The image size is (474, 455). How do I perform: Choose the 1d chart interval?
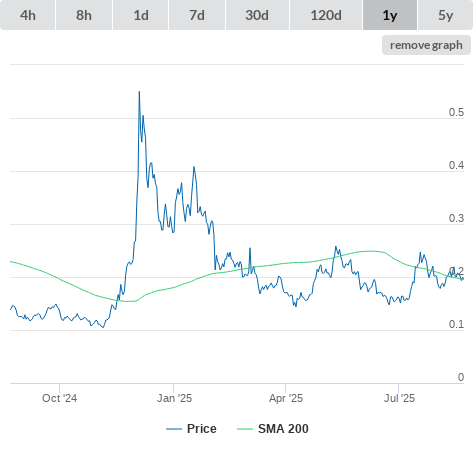pos(141,15)
